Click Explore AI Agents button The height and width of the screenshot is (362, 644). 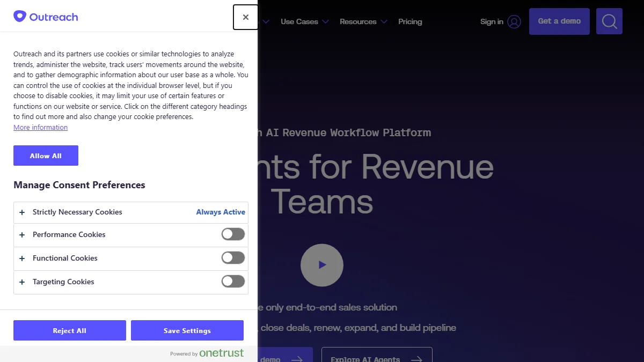(x=377, y=354)
